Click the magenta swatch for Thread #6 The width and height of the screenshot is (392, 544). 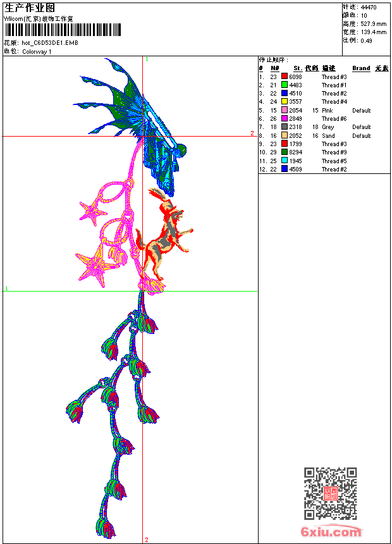click(285, 118)
